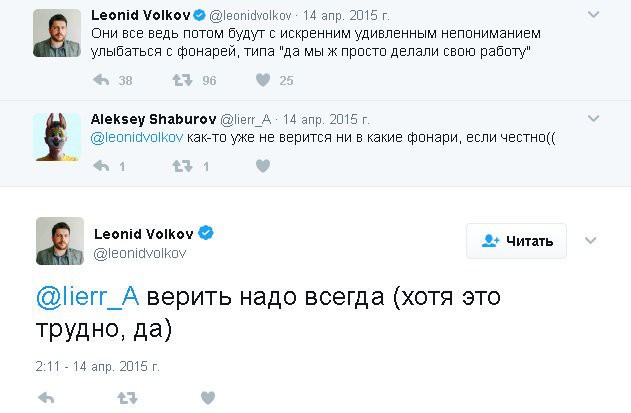Open Leonid Volkov's avatar in top tweet

point(57,33)
